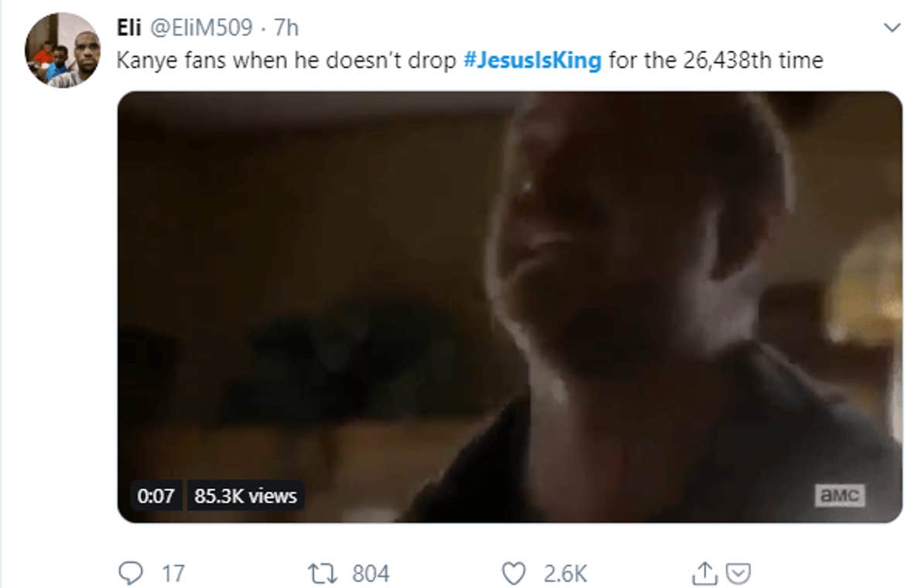Viewport: 921px width, 588px height.
Task: Play the embedded video clip
Action: (509, 306)
